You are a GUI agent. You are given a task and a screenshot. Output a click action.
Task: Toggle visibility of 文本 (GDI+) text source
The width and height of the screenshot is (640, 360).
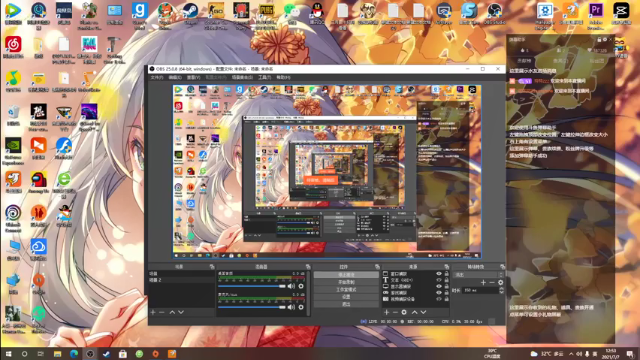(x=439, y=280)
